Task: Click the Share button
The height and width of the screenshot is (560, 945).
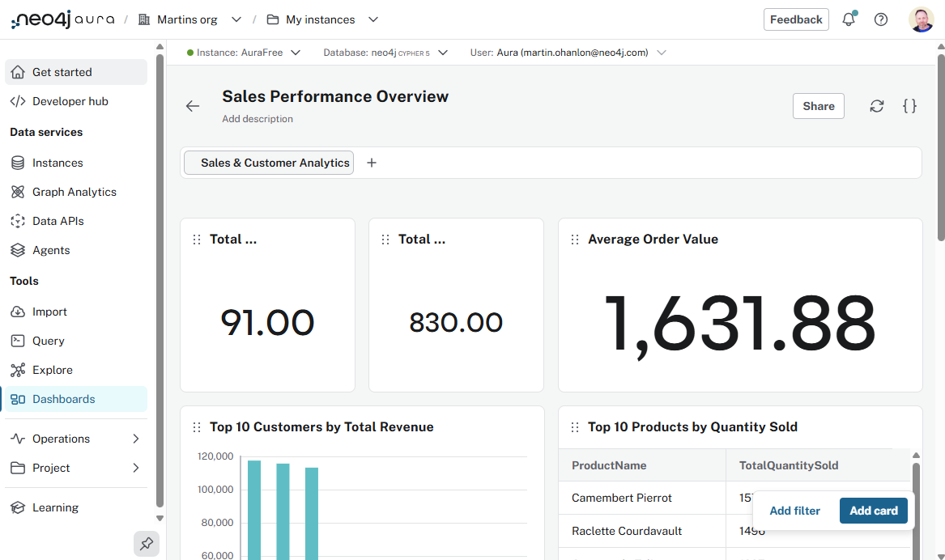Action: point(818,105)
